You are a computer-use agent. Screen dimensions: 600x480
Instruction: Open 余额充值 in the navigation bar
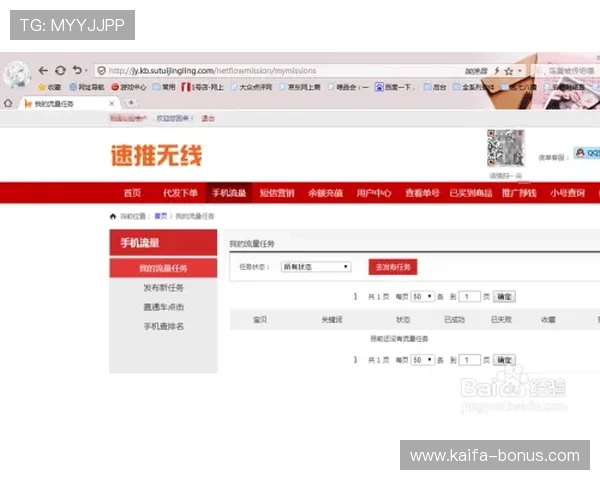pyautogui.click(x=325, y=193)
